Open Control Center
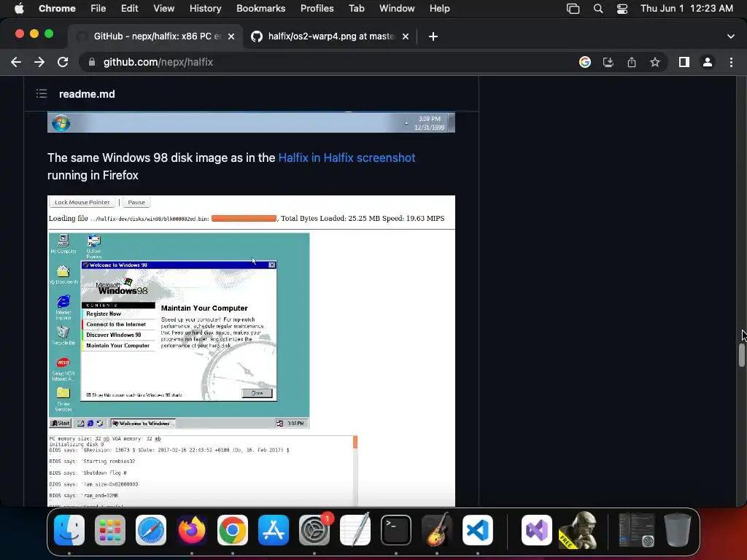747x560 pixels. click(622, 9)
